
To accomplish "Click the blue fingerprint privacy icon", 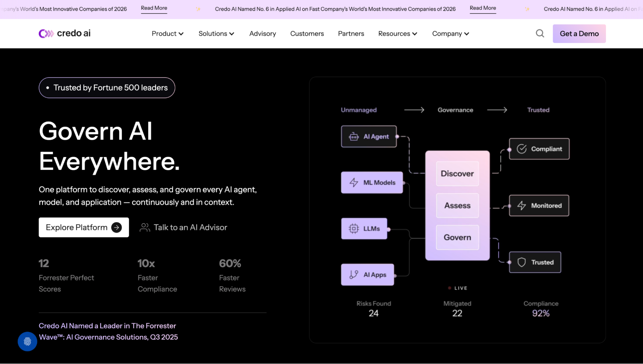I will click(x=27, y=341).
